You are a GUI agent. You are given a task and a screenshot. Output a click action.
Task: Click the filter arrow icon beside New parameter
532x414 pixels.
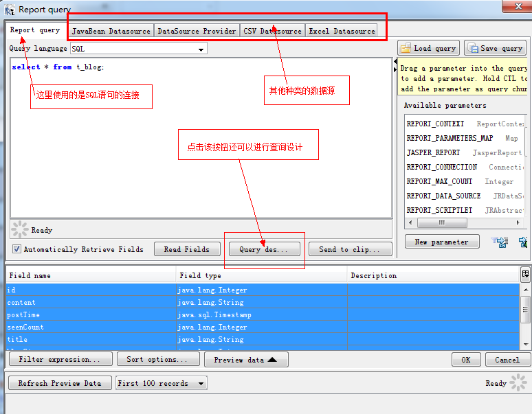point(500,242)
